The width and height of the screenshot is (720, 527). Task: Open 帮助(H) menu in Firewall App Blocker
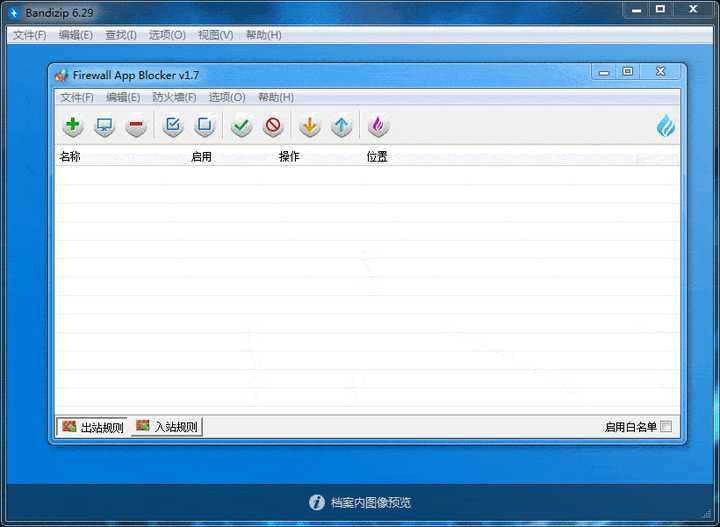(276, 97)
